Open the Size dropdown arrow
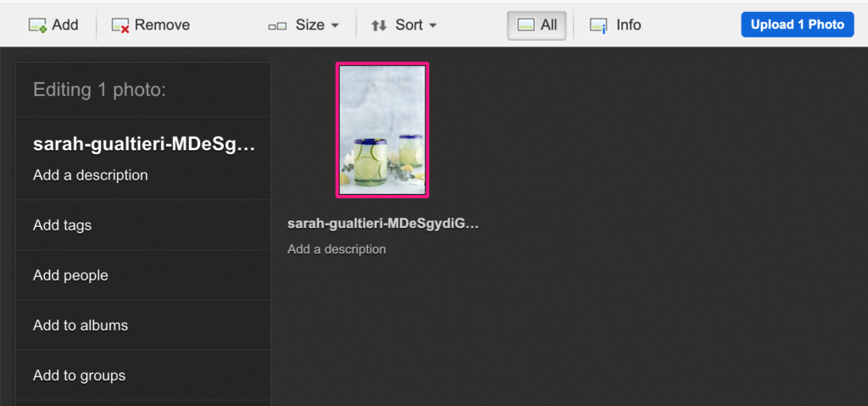The height and width of the screenshot is (406, 868). (x=335, y=25)
